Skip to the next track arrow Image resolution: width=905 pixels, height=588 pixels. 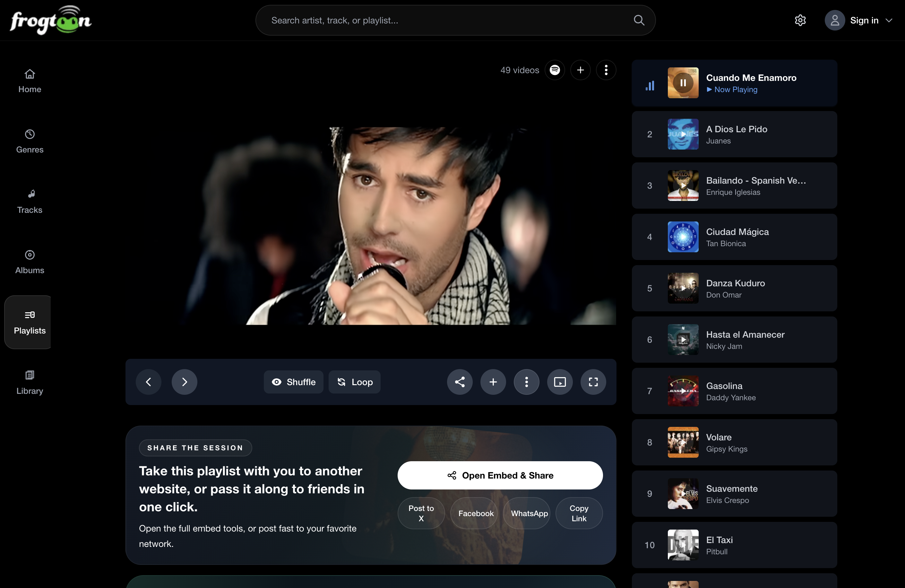(185, 382)
